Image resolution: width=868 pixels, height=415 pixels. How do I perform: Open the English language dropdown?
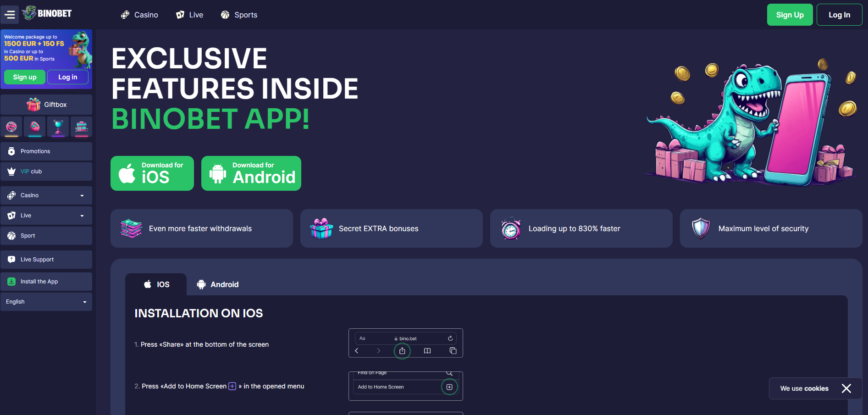46,302
